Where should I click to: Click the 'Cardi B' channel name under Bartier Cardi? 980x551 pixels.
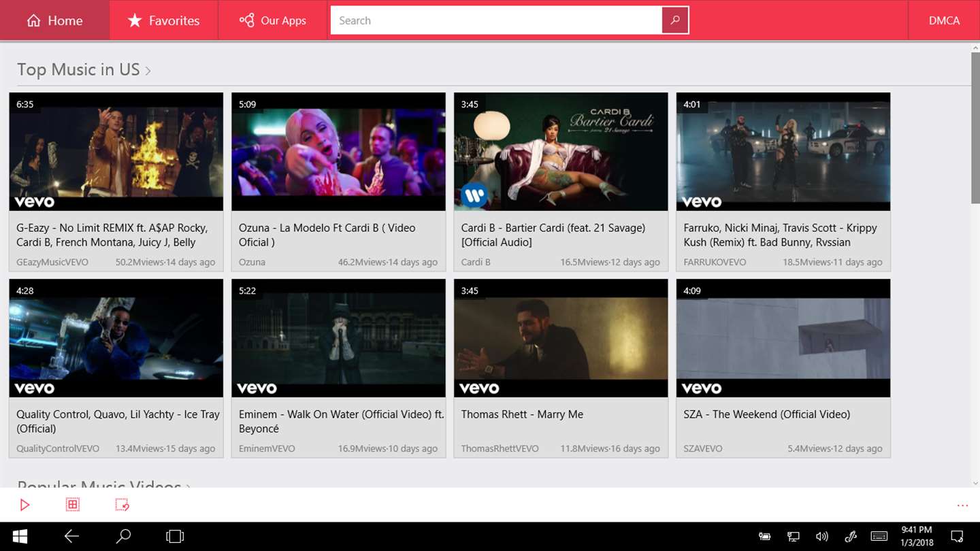click(476, 262)
